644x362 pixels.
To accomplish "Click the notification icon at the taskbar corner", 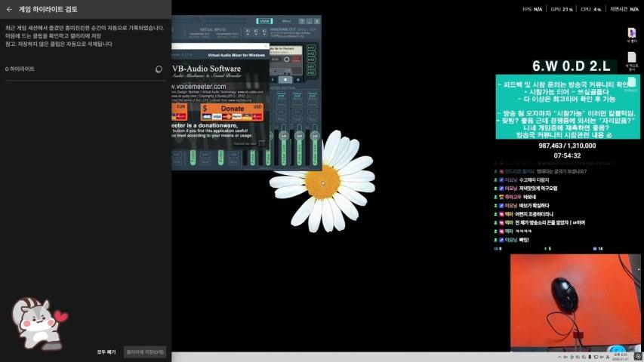I will point(638,356).
